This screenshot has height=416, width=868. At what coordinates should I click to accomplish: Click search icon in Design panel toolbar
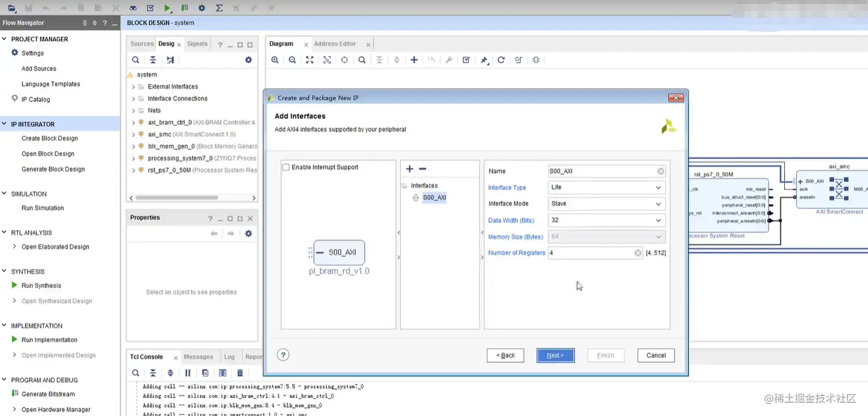click(x=135, y=60)
